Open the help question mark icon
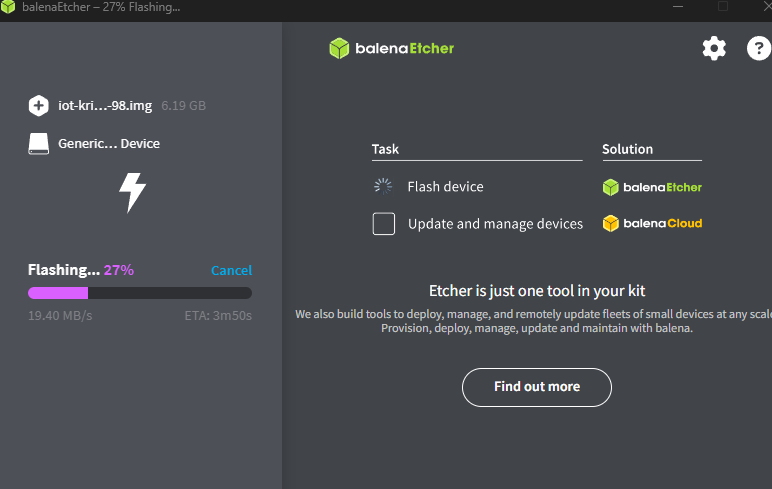Screen dimensions: 772x489 (x=759, y=48)
